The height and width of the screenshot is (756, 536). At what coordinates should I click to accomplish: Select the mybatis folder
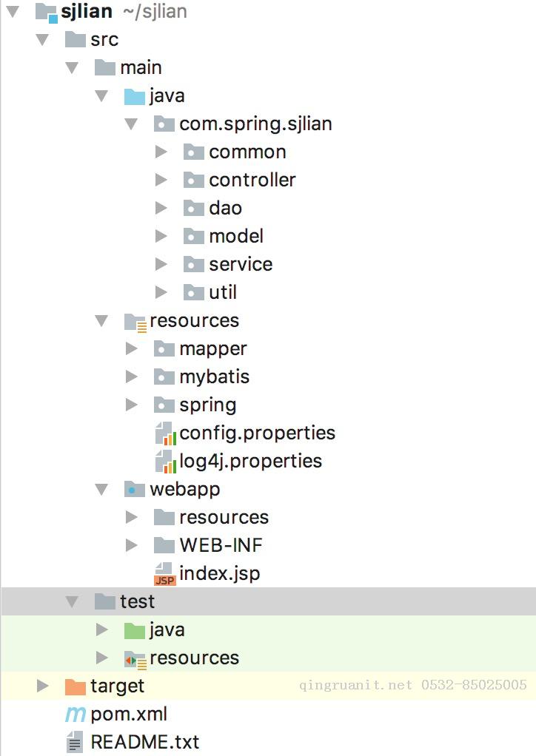[x=214, y=377]
